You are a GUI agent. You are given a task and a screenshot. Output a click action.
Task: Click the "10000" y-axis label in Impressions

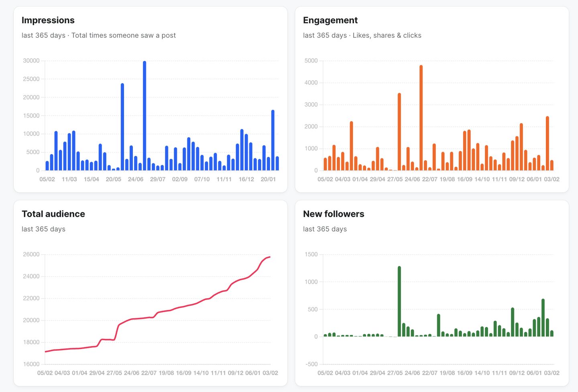coord(31,134)
